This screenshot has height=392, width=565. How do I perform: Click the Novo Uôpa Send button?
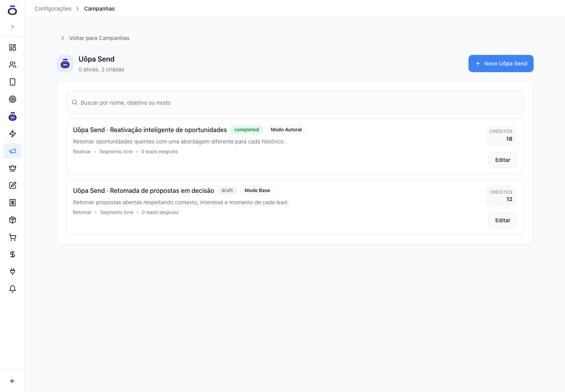point(501,64)
